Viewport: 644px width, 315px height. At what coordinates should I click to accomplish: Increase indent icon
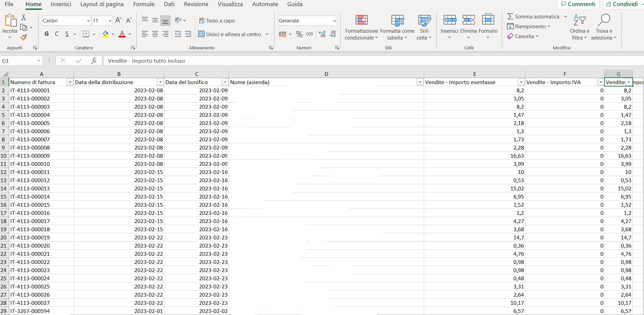point(188,34)
